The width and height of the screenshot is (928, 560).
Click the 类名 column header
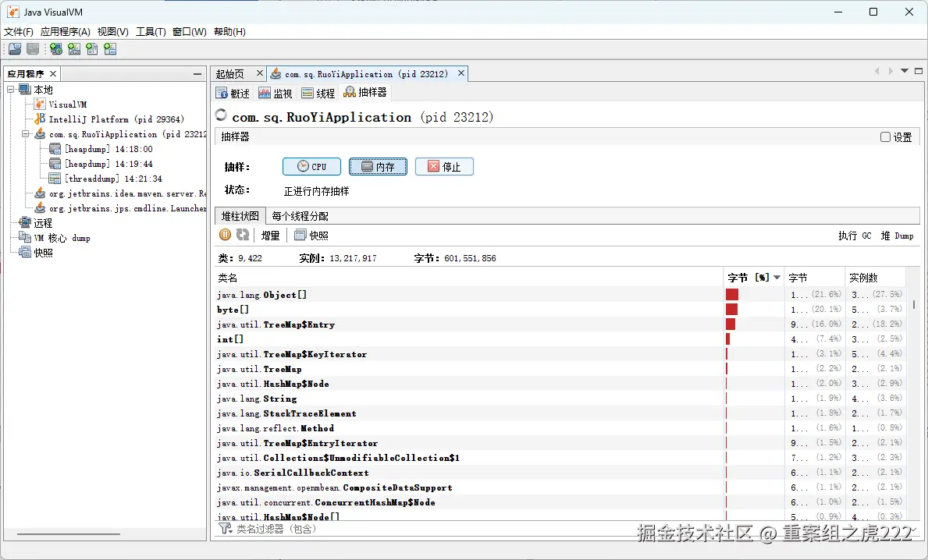point(469,278)
